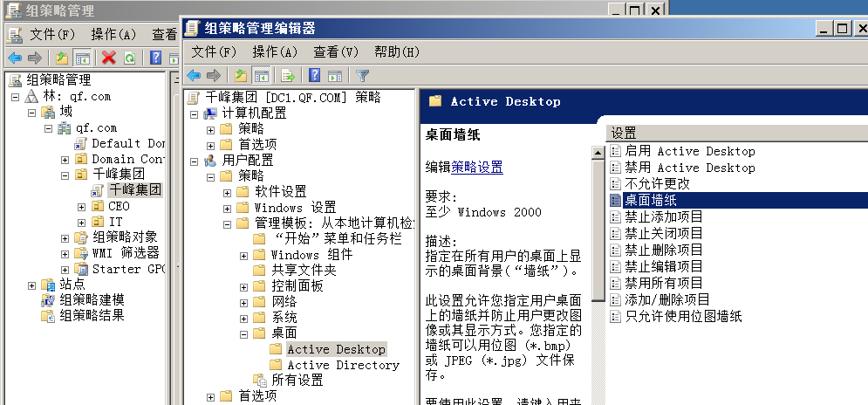Image resolution: width=868 pixels, height=405 pixels.
Task: Expand the 站点 node in 组策略管理
Action: [x=31, y=285]
